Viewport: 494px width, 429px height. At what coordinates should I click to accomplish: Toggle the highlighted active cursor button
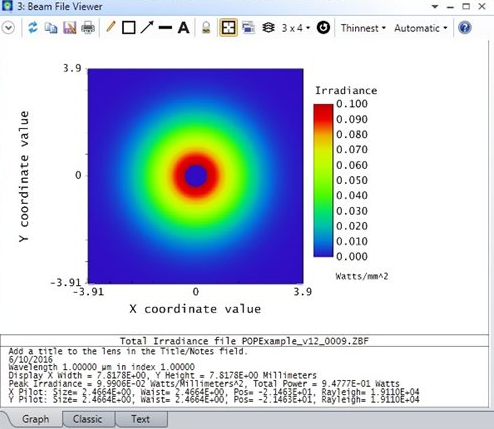click(x=228, y=28)
